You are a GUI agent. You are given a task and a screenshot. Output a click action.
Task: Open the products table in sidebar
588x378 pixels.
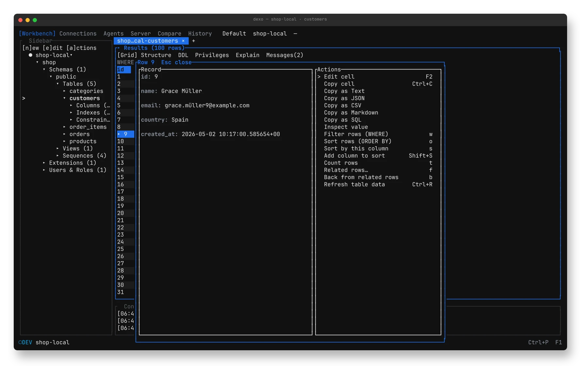(83, 141)
